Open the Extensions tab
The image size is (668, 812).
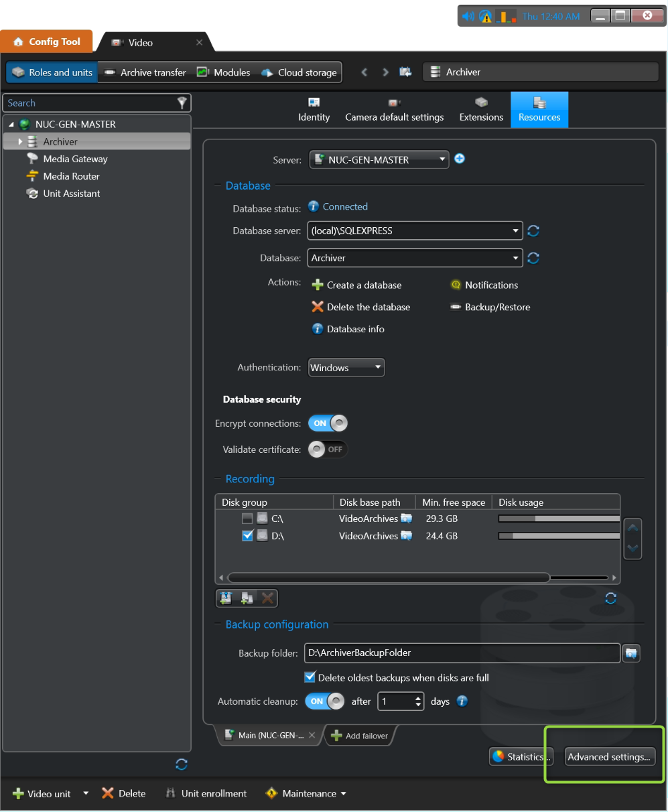[x=481, y=110]
